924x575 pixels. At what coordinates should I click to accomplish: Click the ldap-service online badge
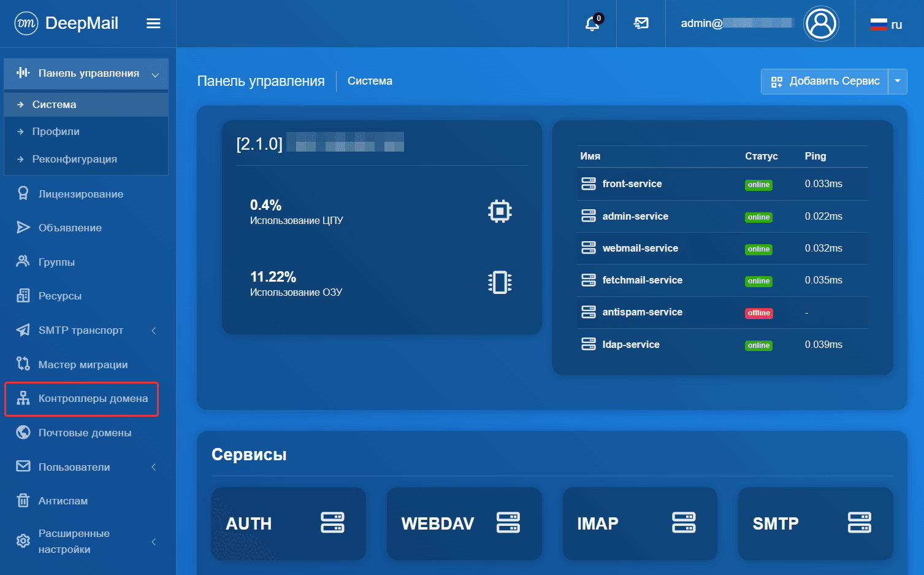click(758, 345)
